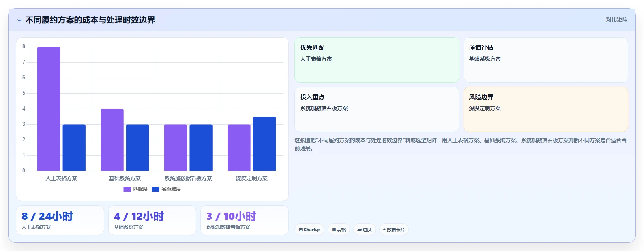Toggle the 匹配度 legend entry
Viewport: 644px width, 251px height.
click(x=135, y=189)
